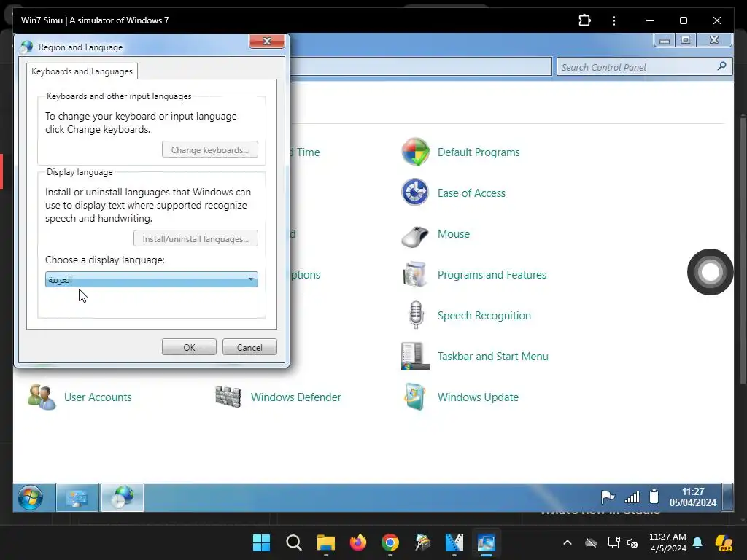
Task: Open the Windows Update icon
Action: (414, 397)
